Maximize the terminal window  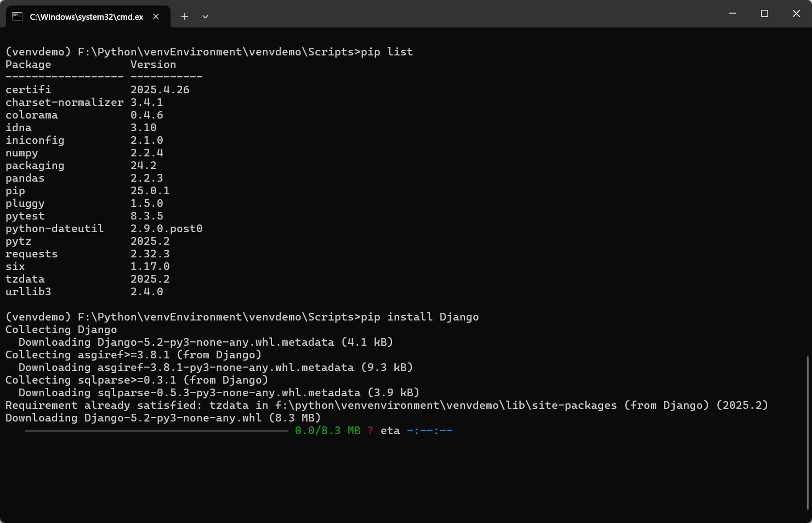point(764,13)
